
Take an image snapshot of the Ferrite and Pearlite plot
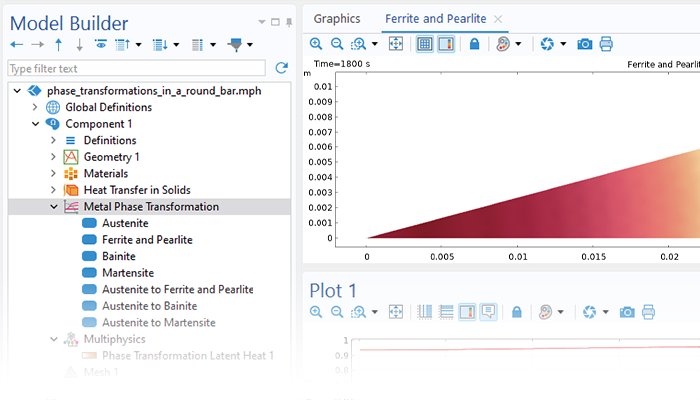click(x=584, y=44)
